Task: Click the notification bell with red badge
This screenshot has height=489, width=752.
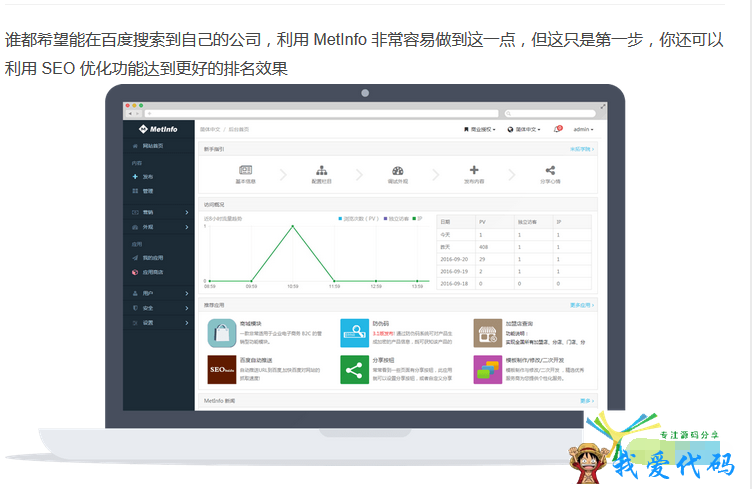Action: point(558,129)
